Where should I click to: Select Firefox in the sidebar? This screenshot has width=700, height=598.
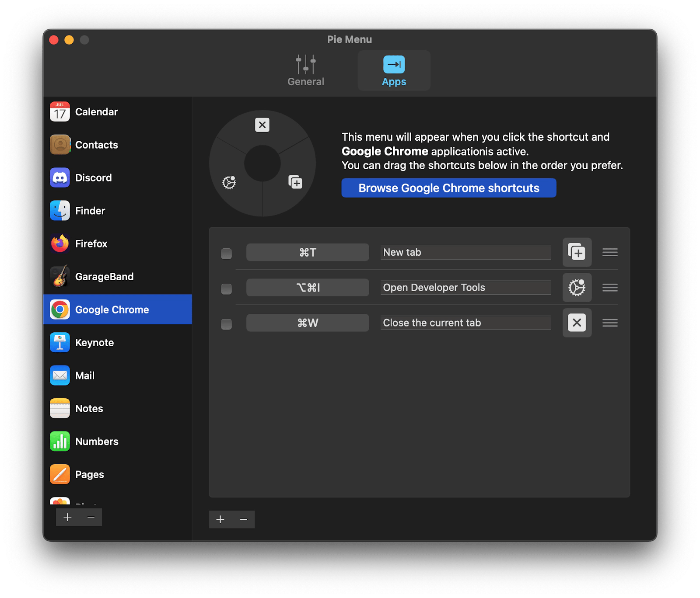pyautogui.click(x=117, y=243)
